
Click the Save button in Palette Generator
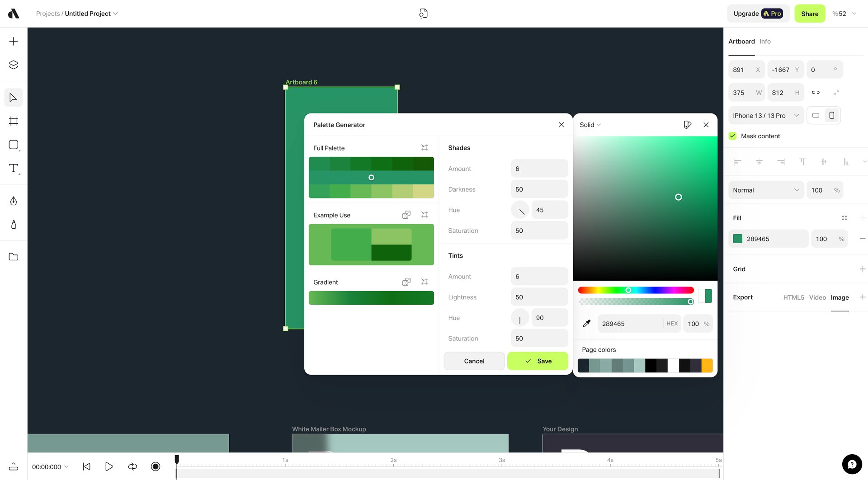pos(538,361)
